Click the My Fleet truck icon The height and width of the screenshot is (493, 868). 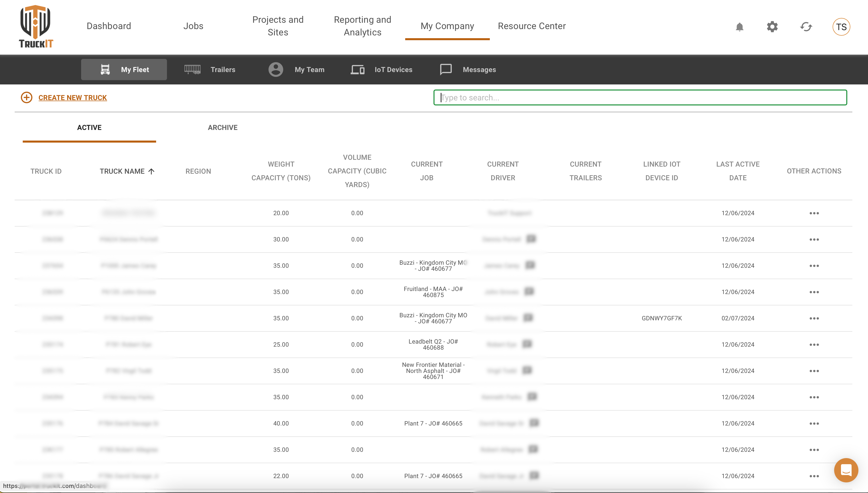(105, 70)
